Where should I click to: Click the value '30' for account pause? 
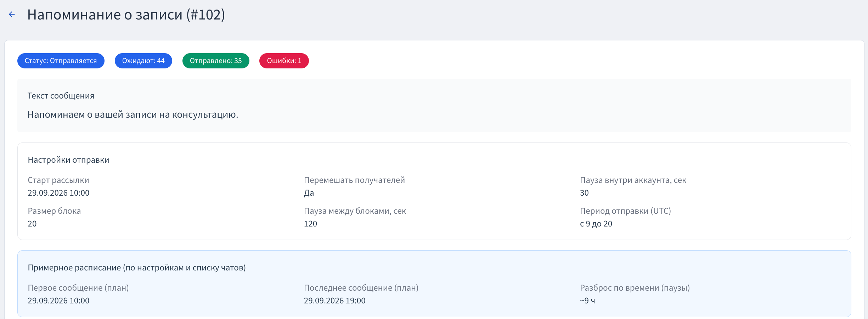[x=584, y=193]
